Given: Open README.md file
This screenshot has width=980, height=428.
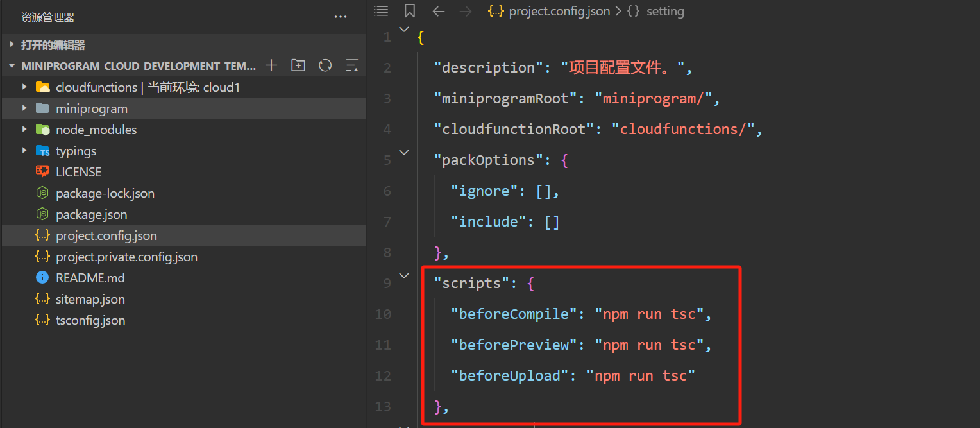Looking at the screenshot, I should (x=90, y=278).
